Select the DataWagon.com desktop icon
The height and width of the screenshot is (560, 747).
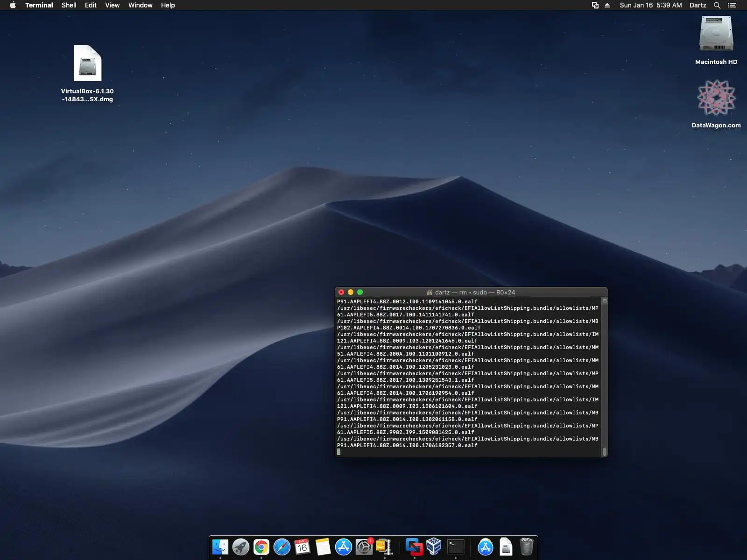pos(716,104)
